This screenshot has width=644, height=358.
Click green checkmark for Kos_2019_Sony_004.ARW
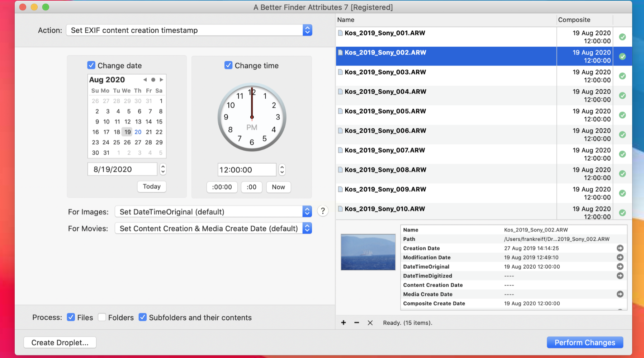[x=622, y=95]
